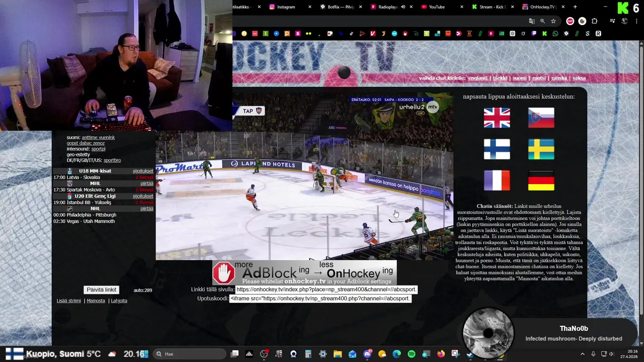Click the zoom magnifier icon in address bar
This screenshot has width=644, height=362.
[x=542, y=21]
